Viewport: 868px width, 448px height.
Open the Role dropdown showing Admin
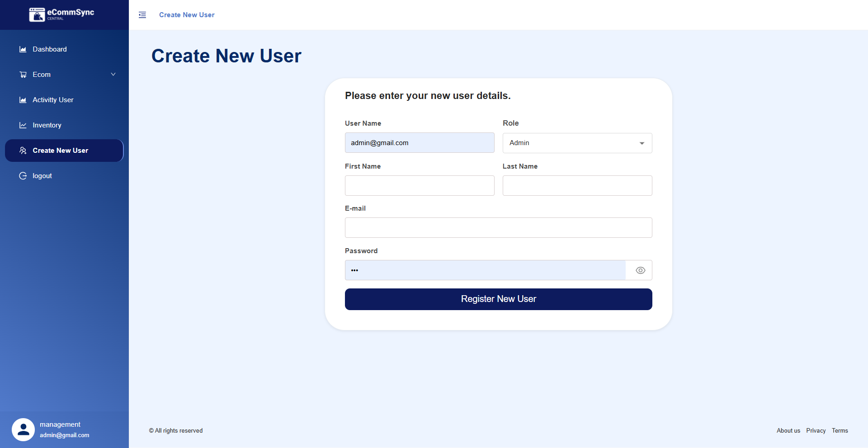click(x=577, y=143)
